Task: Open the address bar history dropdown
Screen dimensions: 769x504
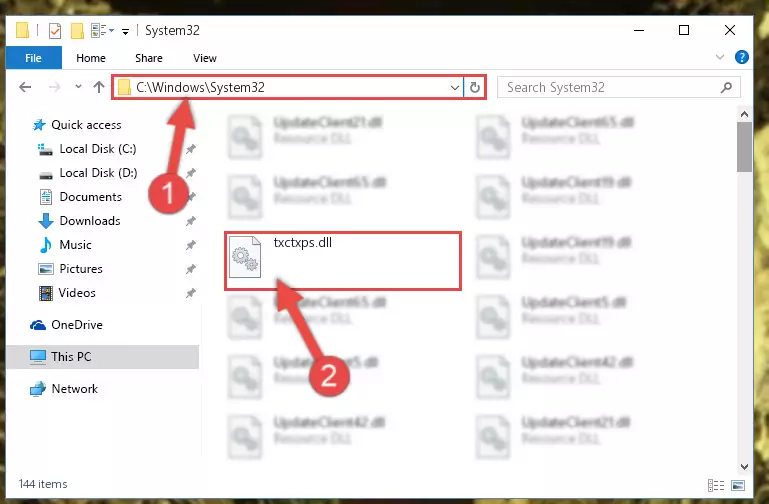Action: coord(455,88)
